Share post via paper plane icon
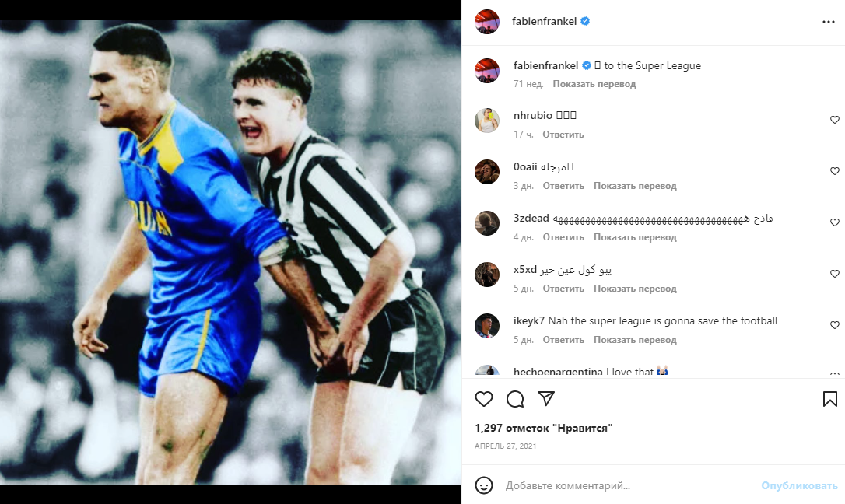Image resolution: width=845 pixels, height=504 pixels. pos(546,399)
